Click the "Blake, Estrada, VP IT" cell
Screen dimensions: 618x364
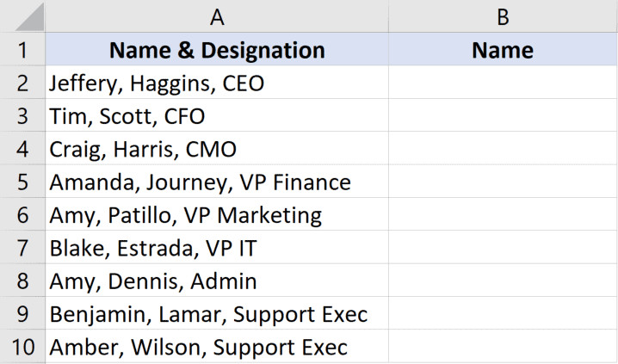(x=217, y=248)
